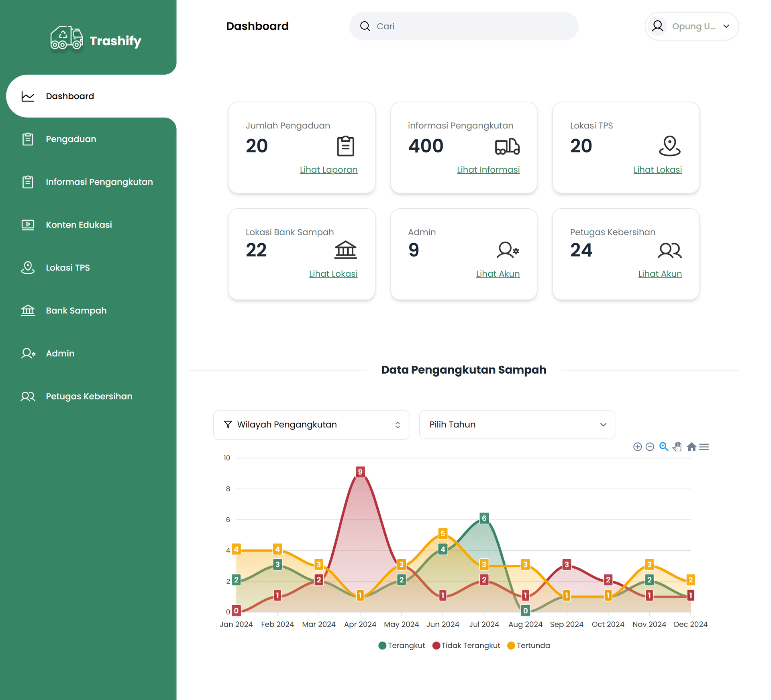Toggle Terangkut series in chart legend
This screenshot has height=700, width=771.
(402, 645)
